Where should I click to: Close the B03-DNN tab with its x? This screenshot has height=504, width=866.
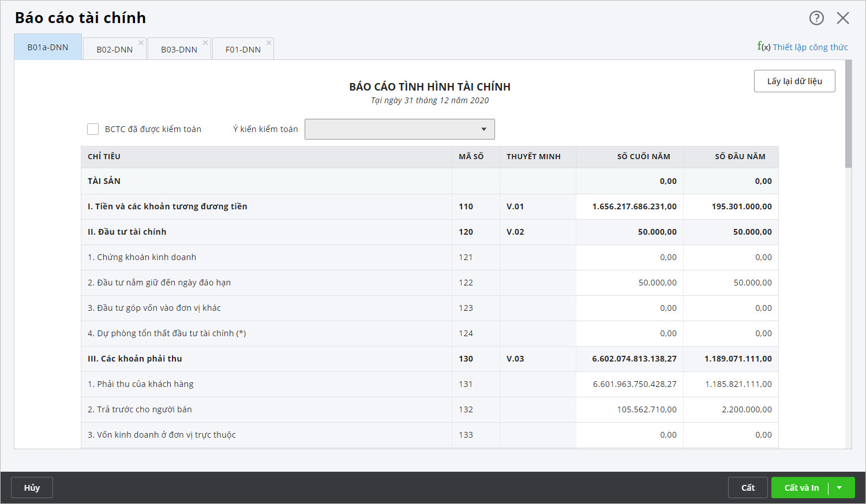205,43
